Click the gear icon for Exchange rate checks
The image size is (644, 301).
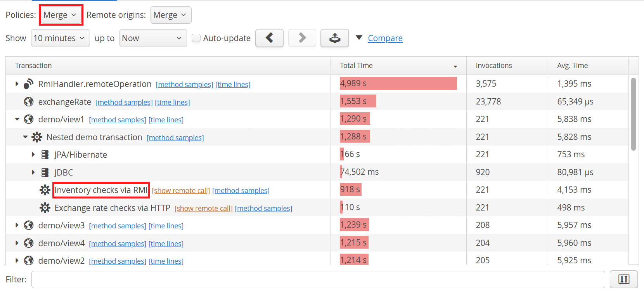coord(45,208)
